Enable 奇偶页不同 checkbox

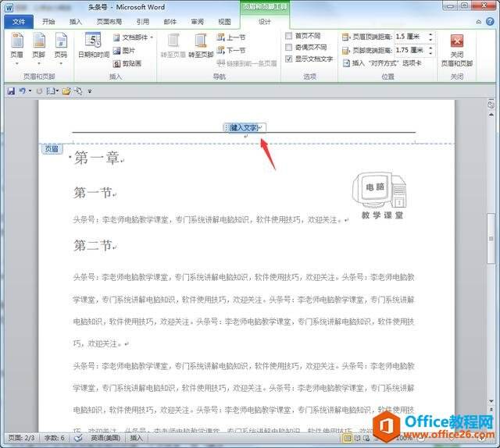[288, 47]
